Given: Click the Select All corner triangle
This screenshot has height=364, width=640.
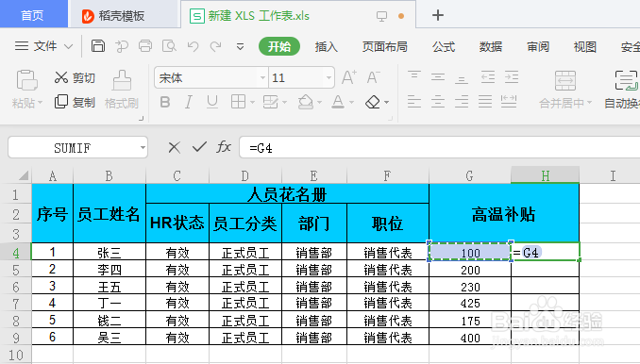Looking at the screenshot, I should click(24, 175).
